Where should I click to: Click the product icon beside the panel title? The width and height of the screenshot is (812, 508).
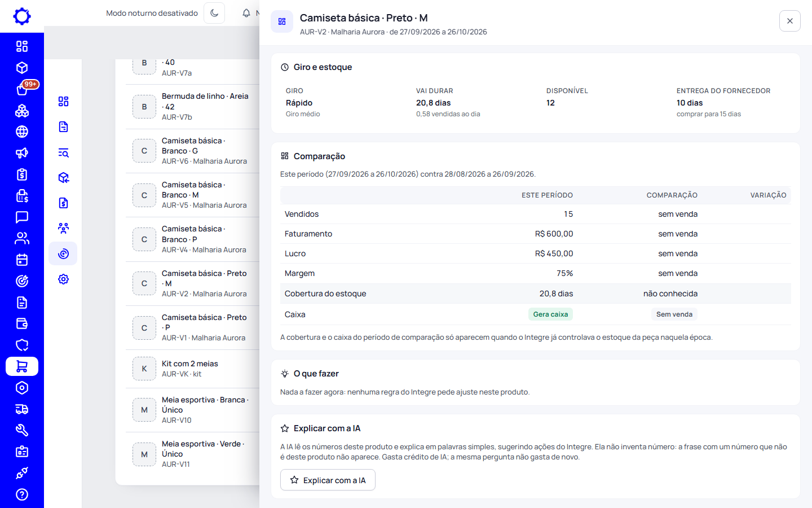282,21
